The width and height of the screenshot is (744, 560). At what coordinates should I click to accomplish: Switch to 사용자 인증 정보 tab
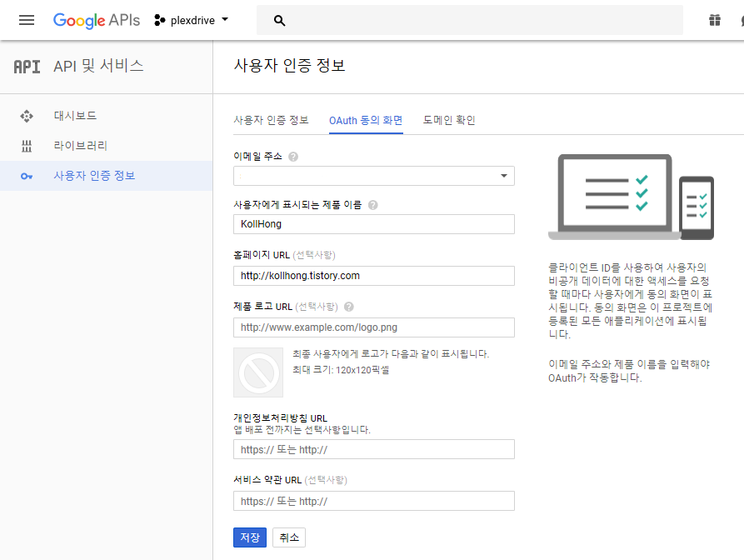(x=271, y=120)
